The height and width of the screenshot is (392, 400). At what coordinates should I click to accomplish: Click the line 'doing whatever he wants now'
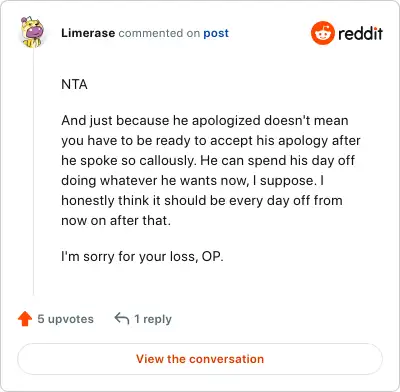coord(192,181)
